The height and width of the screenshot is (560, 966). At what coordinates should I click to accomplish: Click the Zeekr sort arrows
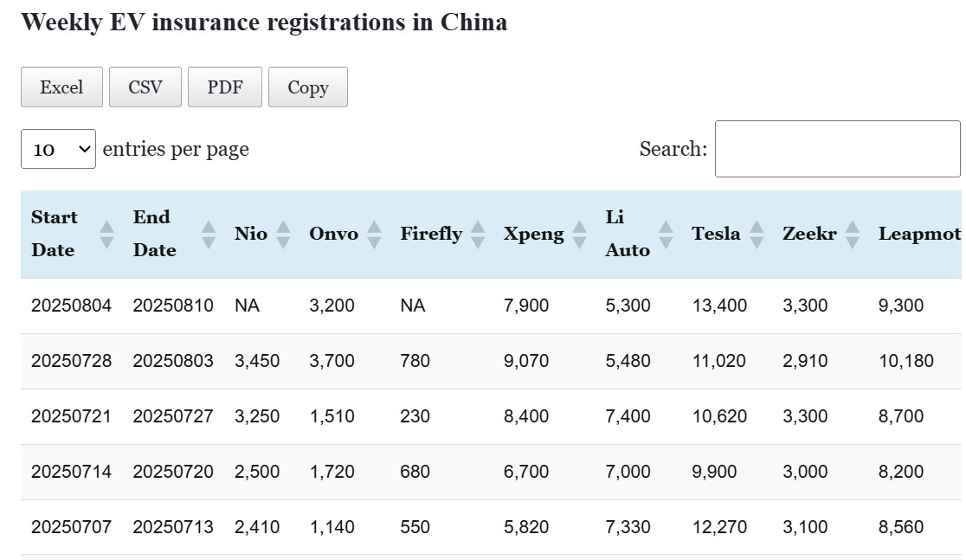pyautogui.click(x=853, y=234)
